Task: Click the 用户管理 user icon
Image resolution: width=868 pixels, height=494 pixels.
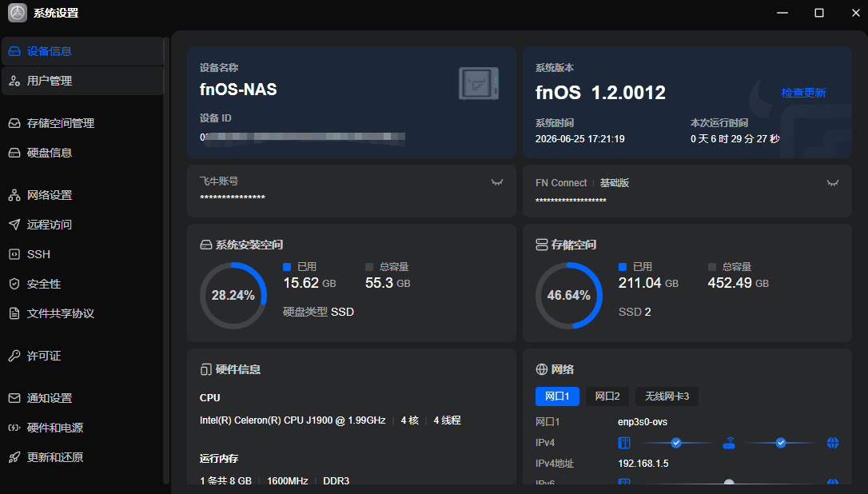Action: (x=14, y=81)
